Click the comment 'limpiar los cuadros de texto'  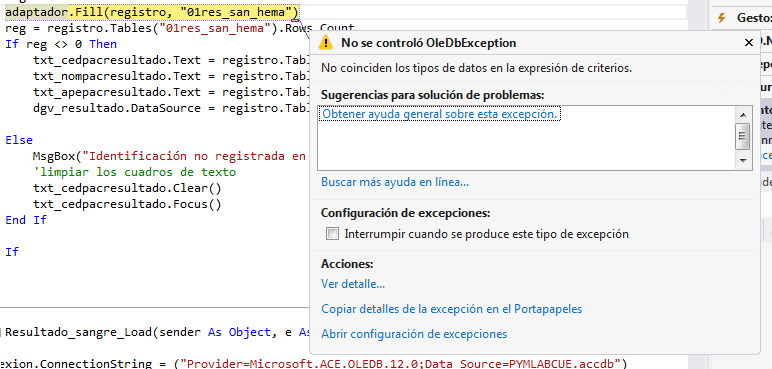tap(134, 172)
